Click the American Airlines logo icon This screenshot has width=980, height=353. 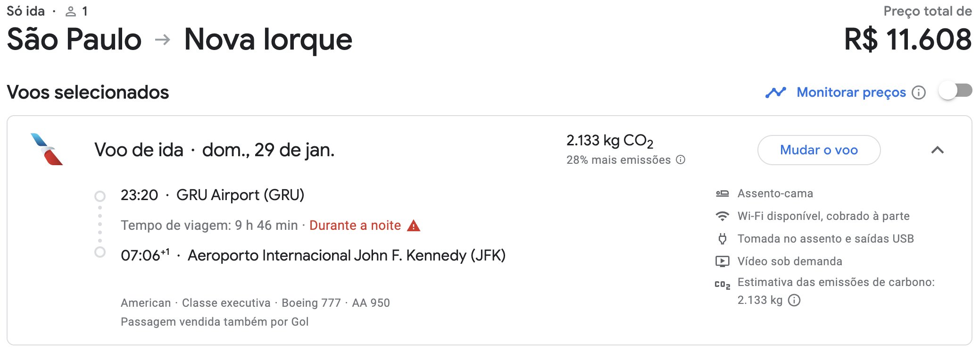tap(47, 149)
